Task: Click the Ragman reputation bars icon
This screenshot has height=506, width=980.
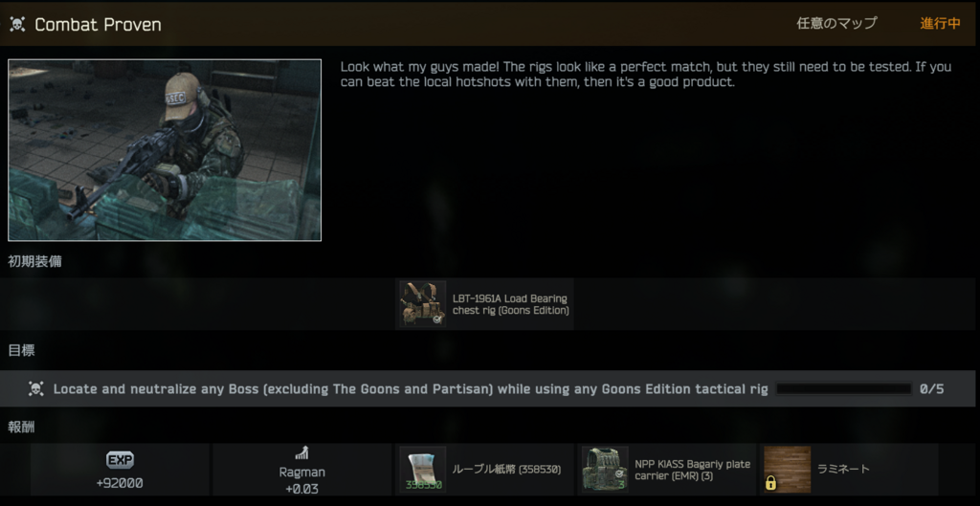Action: (301, 452)
